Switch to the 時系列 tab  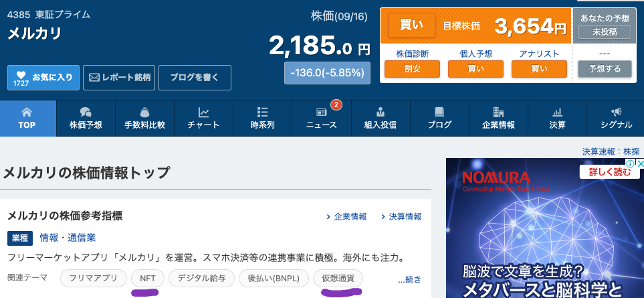[x=262, y=119]
